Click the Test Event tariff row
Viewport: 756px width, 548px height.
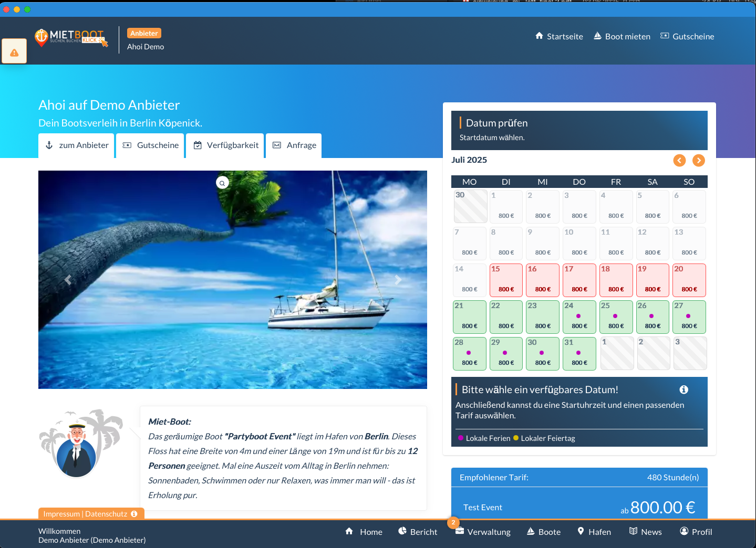(579, 507)
